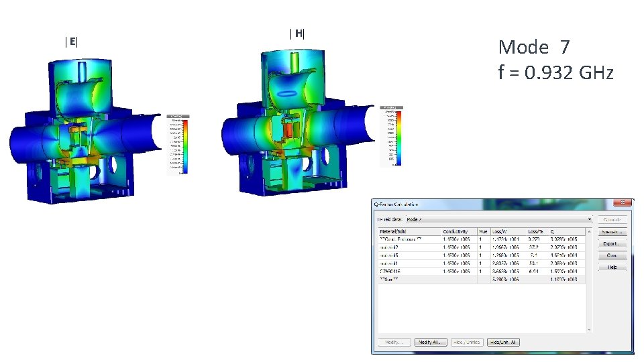Select the material2 row in the table
This screenshot has width=644, height=362.
pos(482,247)
